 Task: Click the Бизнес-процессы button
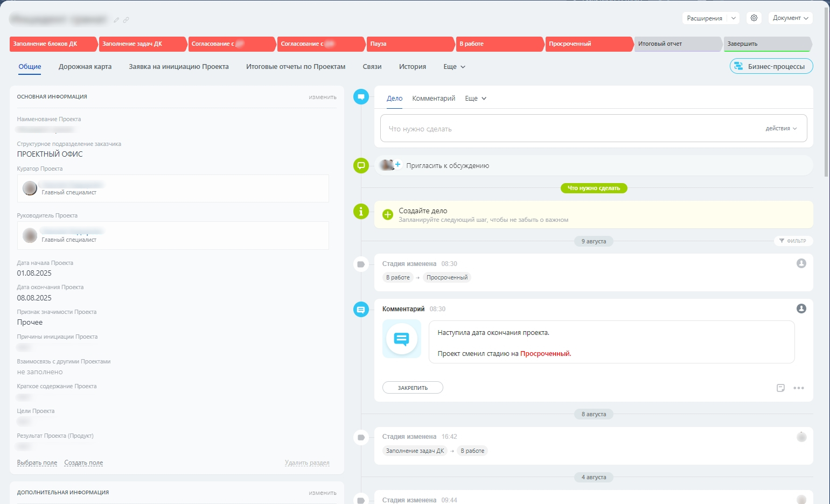tap(771, 66)
